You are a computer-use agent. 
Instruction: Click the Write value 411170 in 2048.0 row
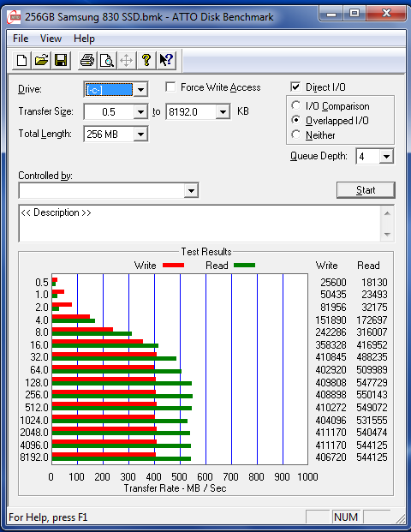(x=331, y=433)
